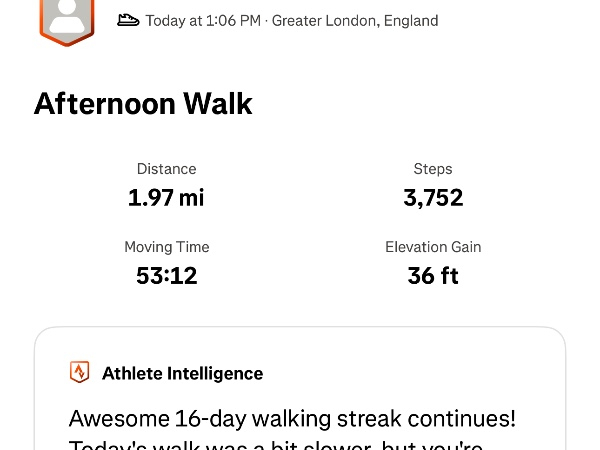Click the Distance stat label
Image resolution: width=600 pixels, height=450 pixels.
point(166,169)
